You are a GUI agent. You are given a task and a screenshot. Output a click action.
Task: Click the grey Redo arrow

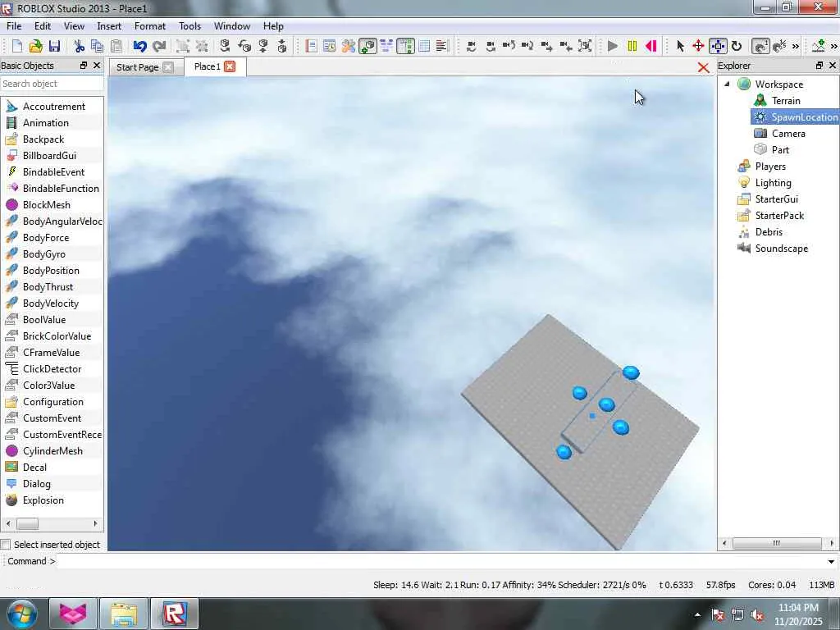(x=159, y=46)
